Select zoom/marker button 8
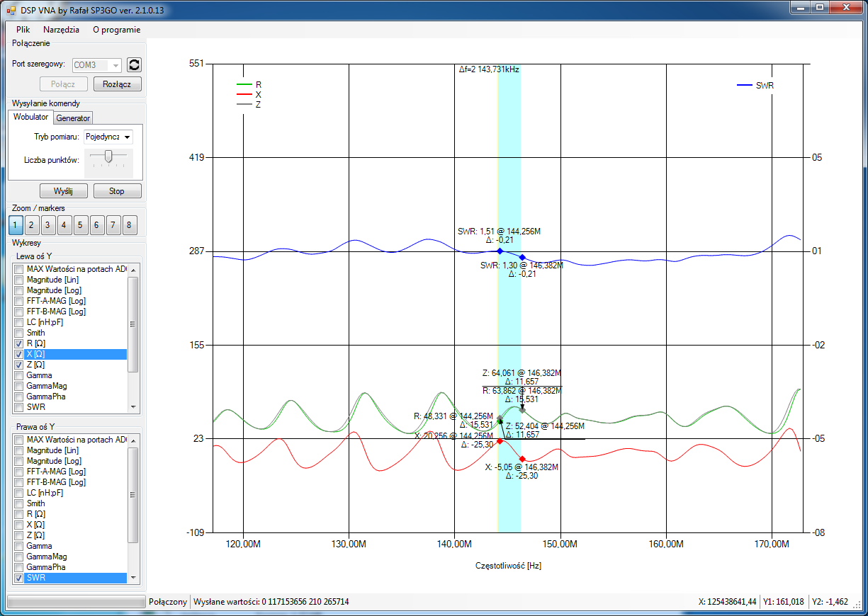868x616 pixels. coord(130,226)
